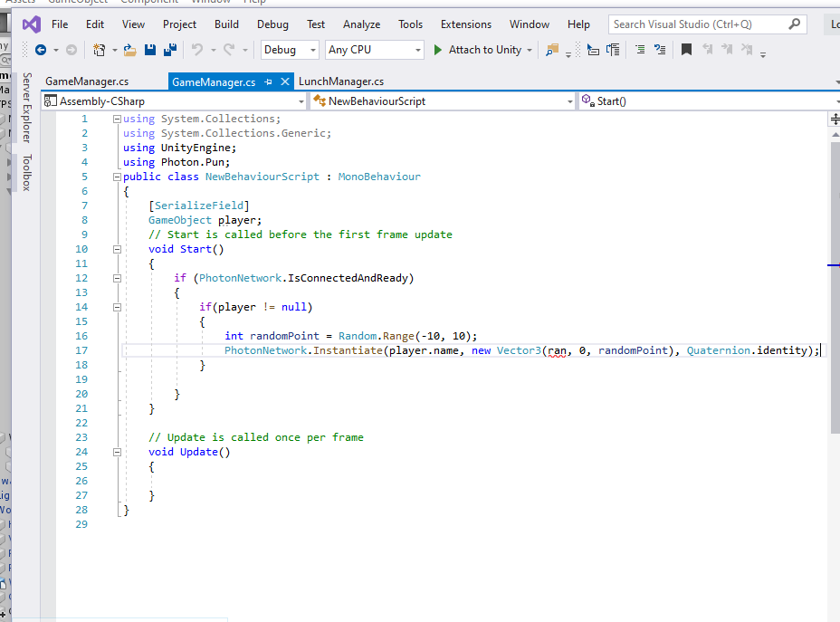Screen dimensions: 840x622
Task: Collapse the using directives region at line 1
Action: [117, 119]
